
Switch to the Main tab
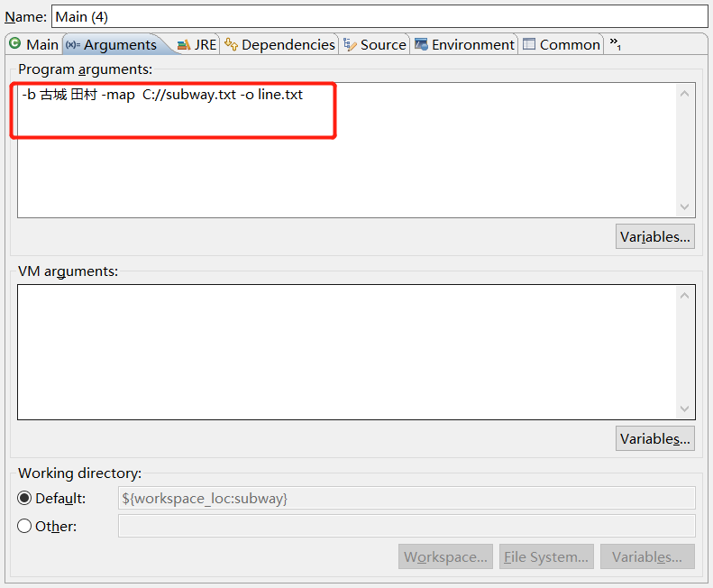(34, 44)
